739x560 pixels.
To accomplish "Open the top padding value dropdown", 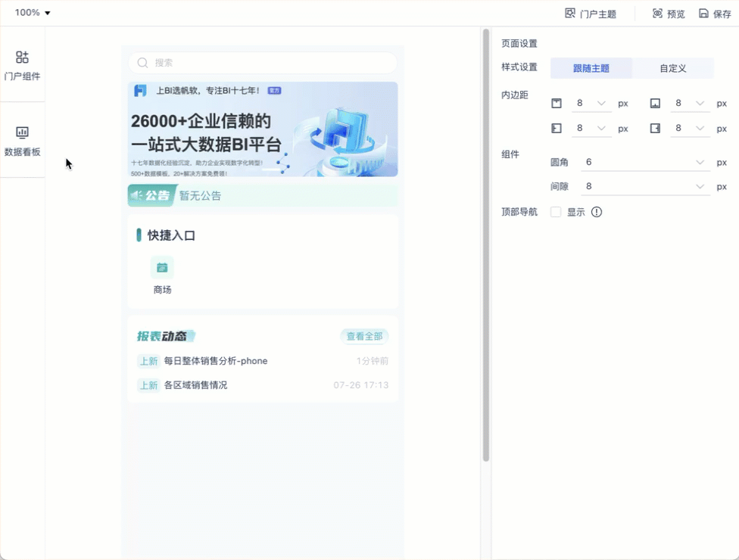I will [591, 103].
